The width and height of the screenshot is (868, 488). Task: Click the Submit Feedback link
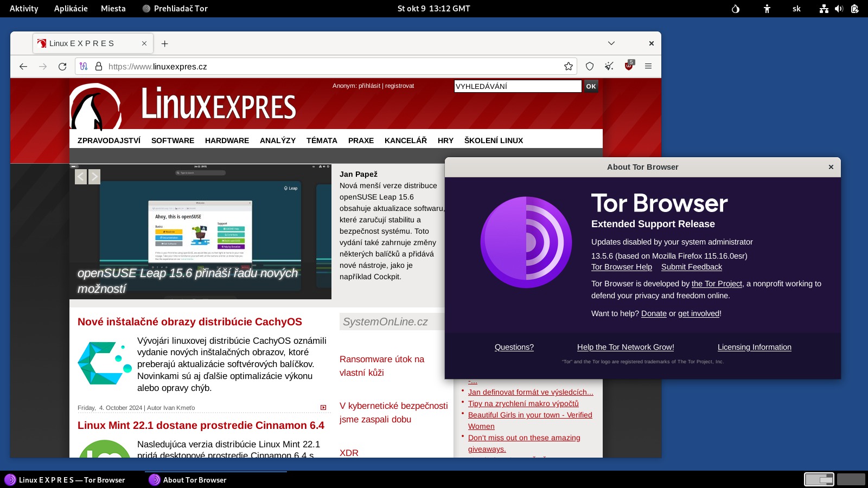click(692, 267)
